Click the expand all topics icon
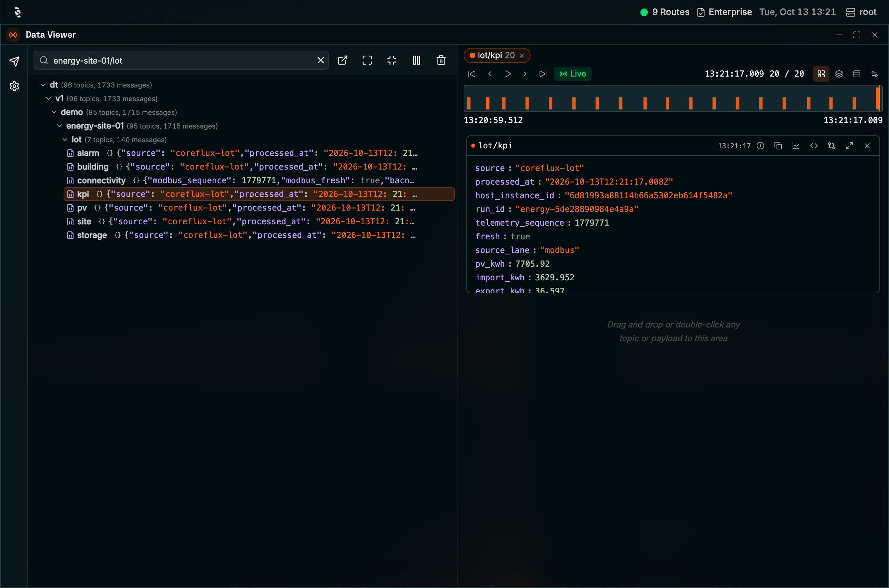This screenshot has height=588, width=889. pyautogui.click(x=367, y=61)
